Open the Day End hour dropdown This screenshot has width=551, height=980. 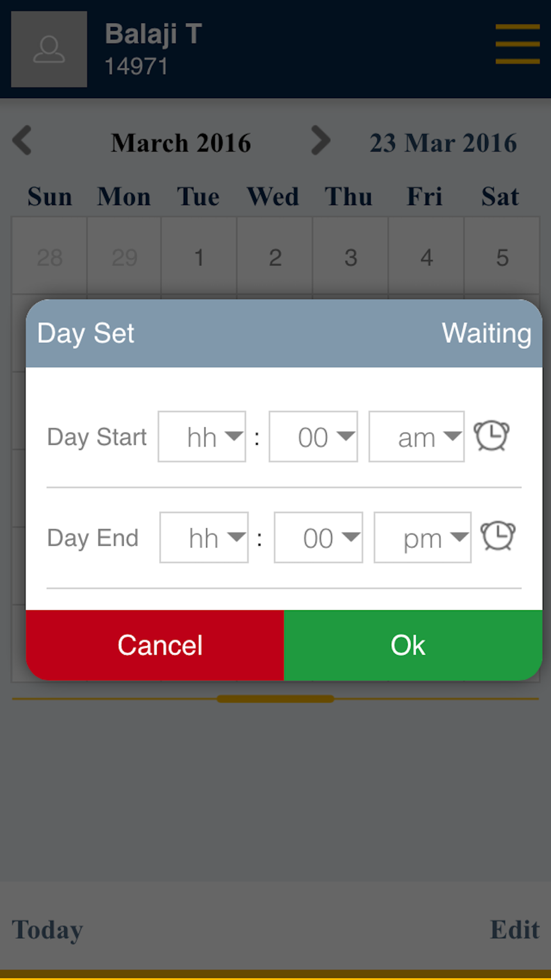(x=204, y=537)
